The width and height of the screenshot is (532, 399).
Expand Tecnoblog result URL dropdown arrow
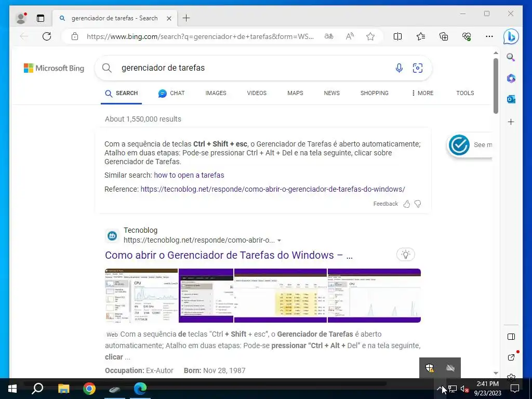tap(279, 240)
